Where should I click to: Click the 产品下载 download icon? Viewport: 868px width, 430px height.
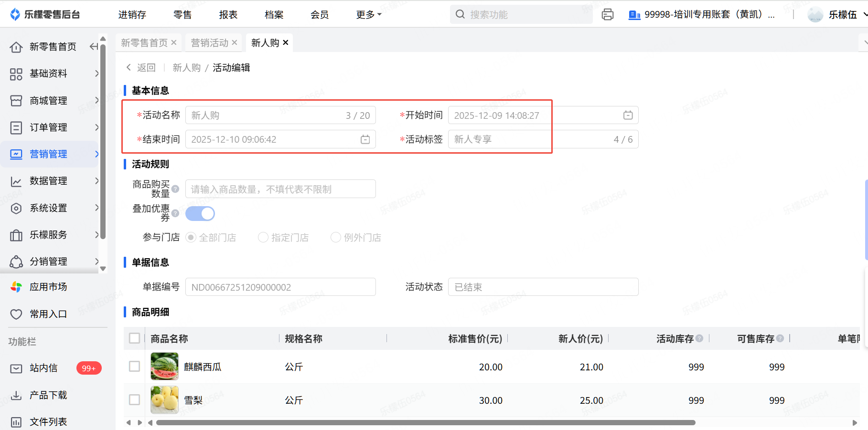pyautogui.click(x=16, y=395)
